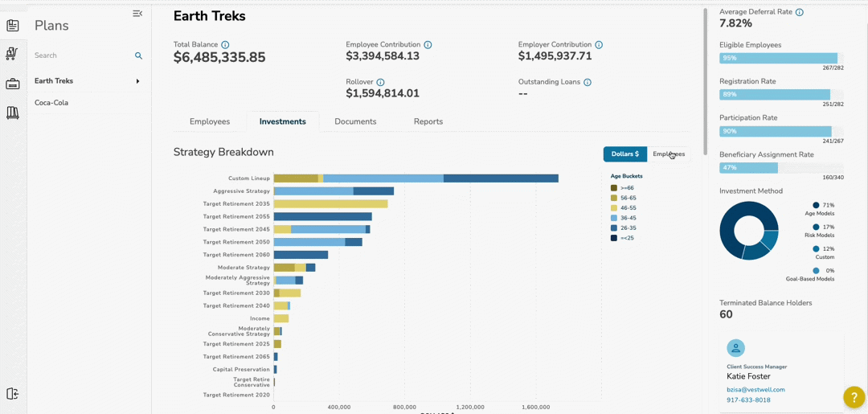Click the Custom Lineup bar
868x414 pixels.
416,178
